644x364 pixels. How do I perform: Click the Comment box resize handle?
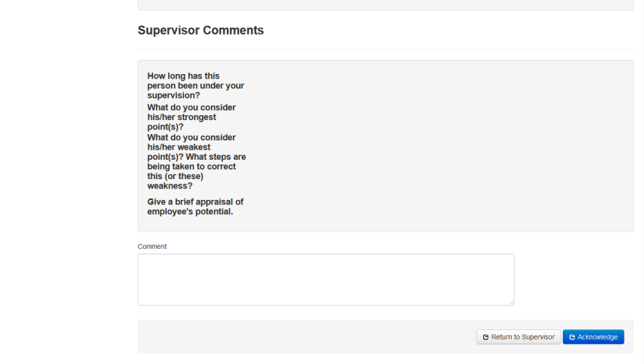pyautogui.click(x=512, y=303)
